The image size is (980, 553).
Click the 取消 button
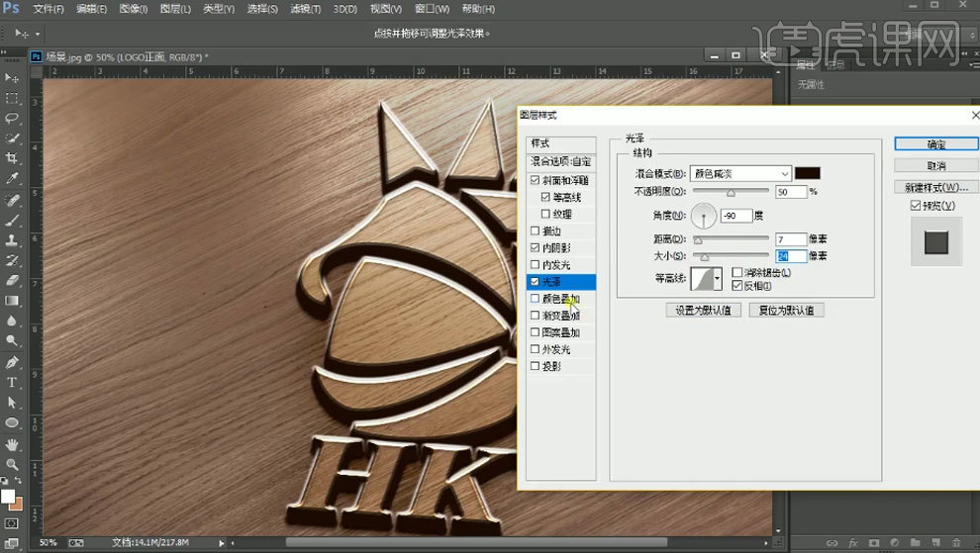(936, 165)
